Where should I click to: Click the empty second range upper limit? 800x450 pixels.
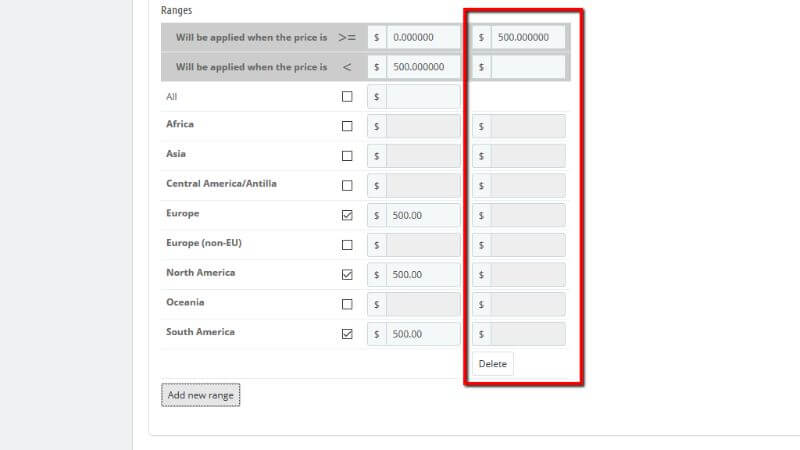[x=528, y=67]
